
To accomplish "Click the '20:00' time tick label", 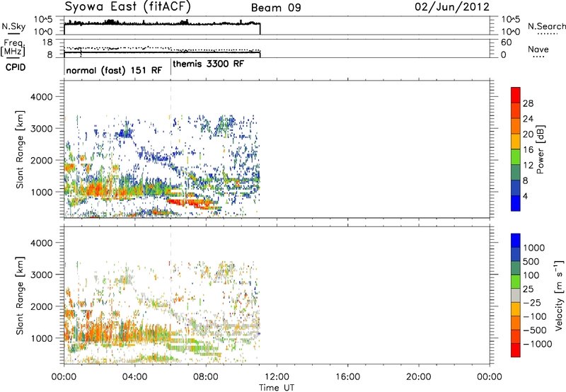I will [x=418, y=377].
